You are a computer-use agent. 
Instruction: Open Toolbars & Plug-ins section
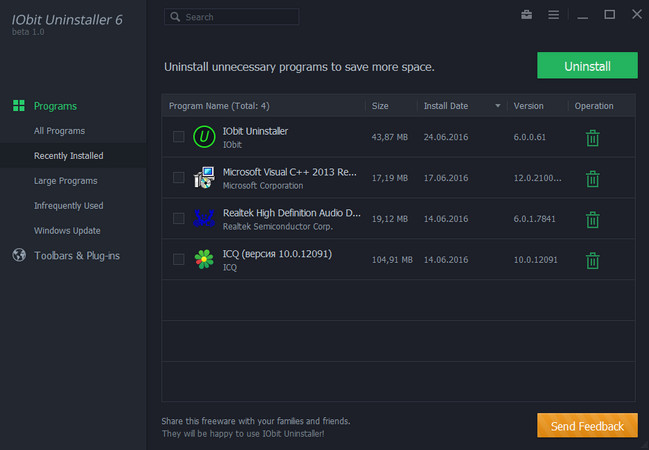point(77,255)
